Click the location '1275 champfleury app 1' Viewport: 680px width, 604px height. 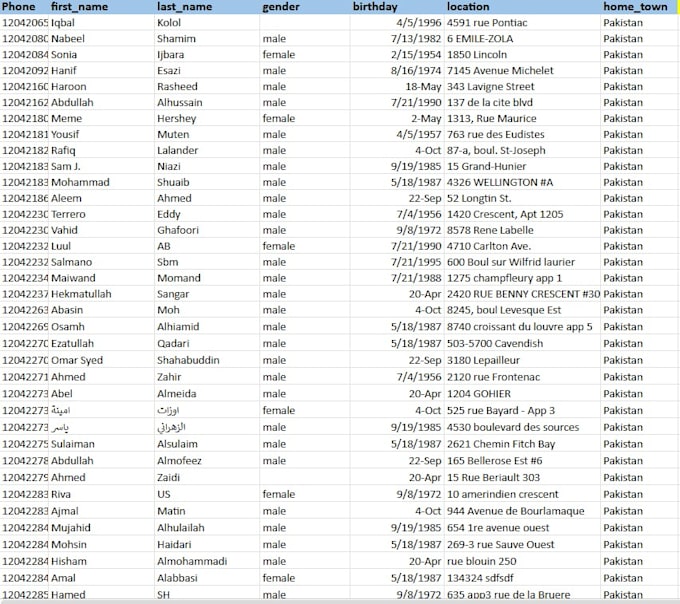pos(504,278)
